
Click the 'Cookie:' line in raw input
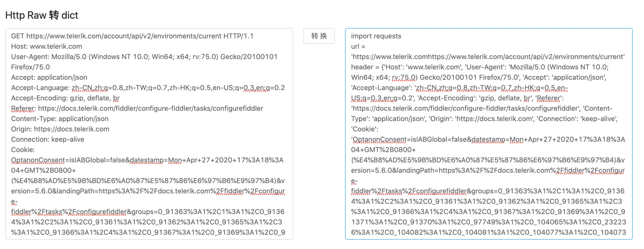point(23,150)
